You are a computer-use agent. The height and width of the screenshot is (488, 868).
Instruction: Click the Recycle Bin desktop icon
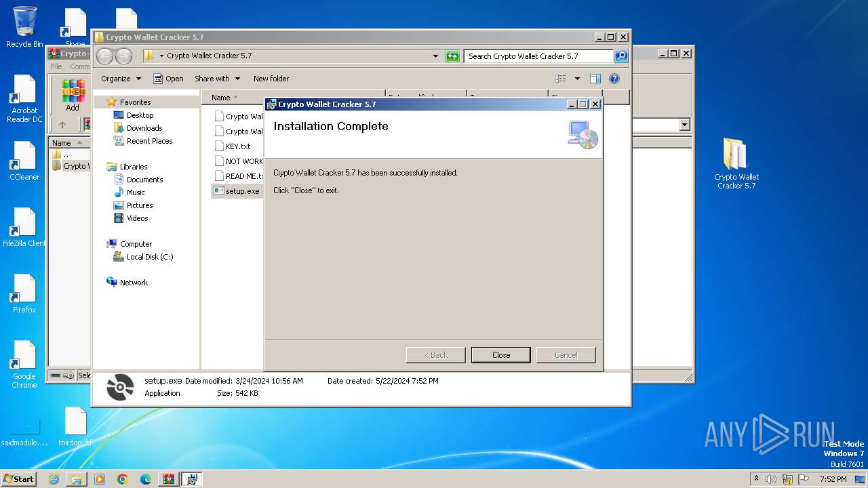pyautogui.click(x=24, y=27)
